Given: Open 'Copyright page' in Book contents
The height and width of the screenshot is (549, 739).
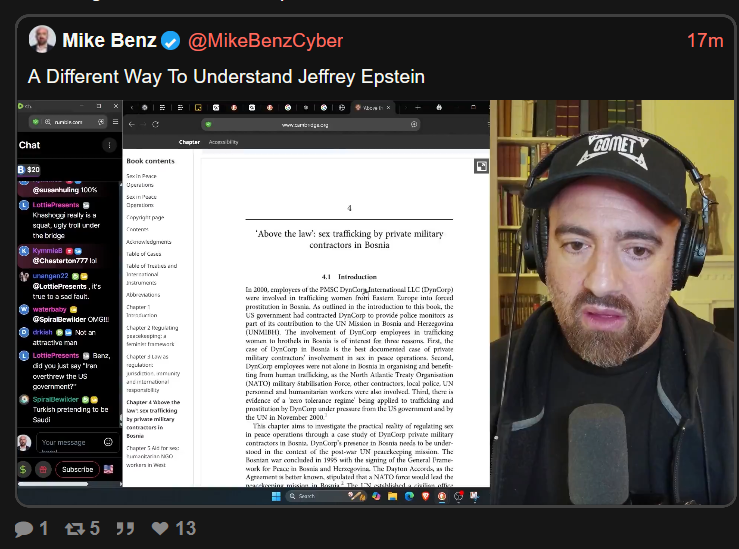Looking at the screenshot, I should tap(145, 218).
